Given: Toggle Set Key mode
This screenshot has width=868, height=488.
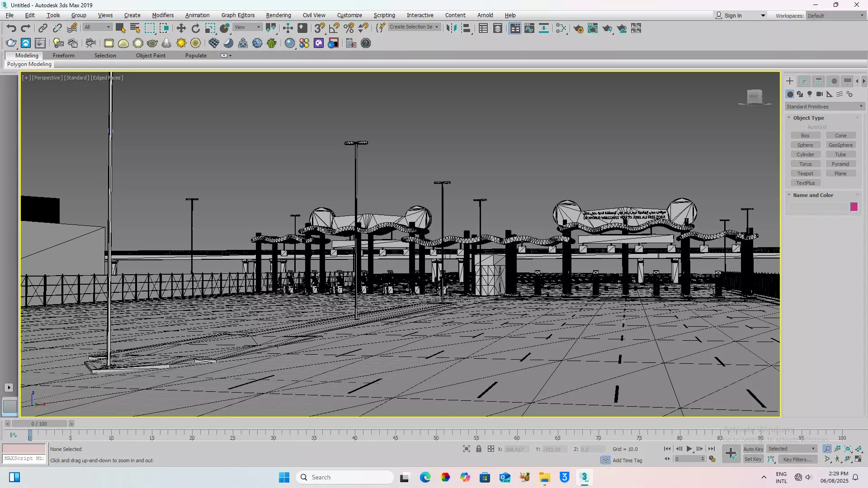Looking at the screenshot, I should point(753,459).
